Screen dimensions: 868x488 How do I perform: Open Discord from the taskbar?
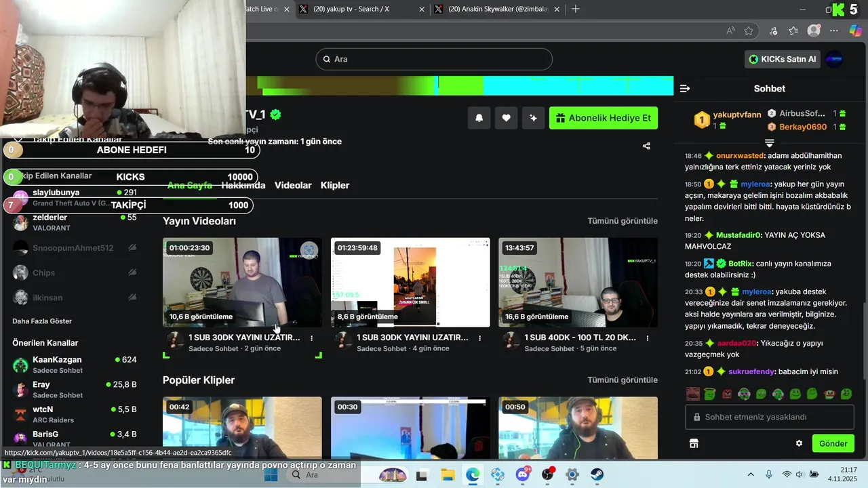click(x=522, y=474)
